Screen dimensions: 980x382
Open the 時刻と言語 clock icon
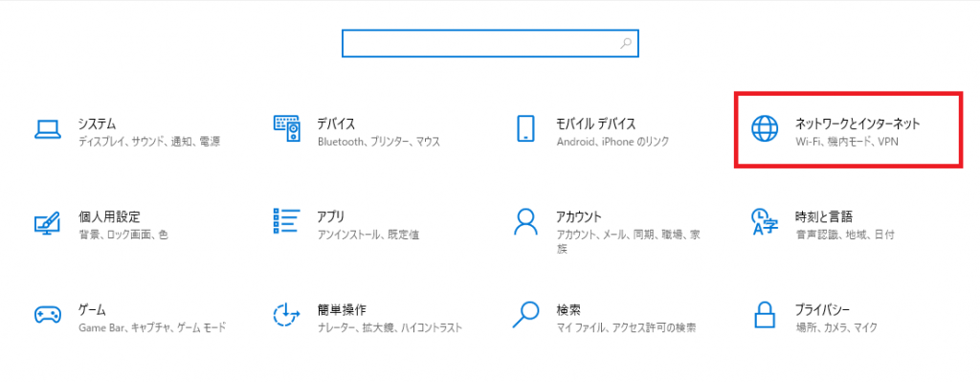765,221
